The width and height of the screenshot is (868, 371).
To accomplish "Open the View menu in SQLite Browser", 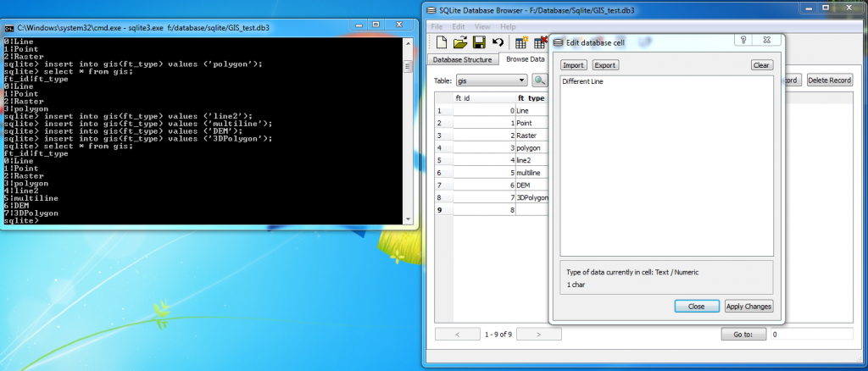I will tap(482, 26).
